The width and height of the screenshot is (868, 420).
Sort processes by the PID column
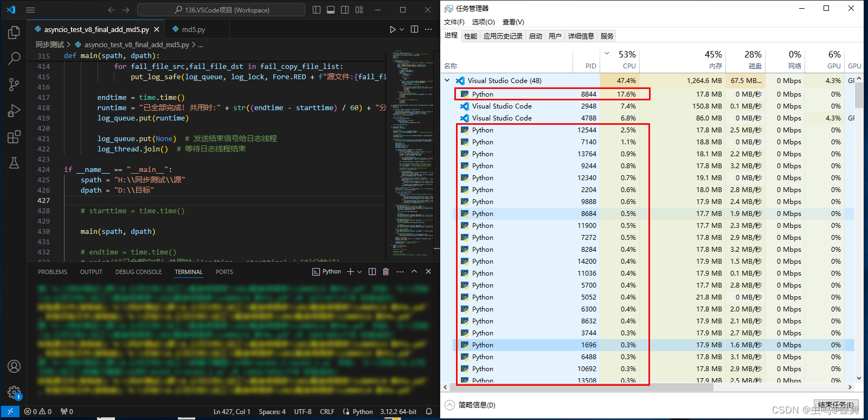(x=586, y=60)
